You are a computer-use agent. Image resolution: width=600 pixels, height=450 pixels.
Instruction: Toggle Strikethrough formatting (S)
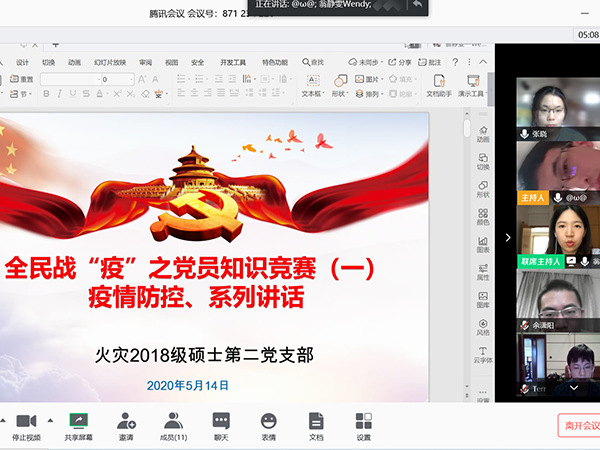pyautogui.click(x=86, y=94)
